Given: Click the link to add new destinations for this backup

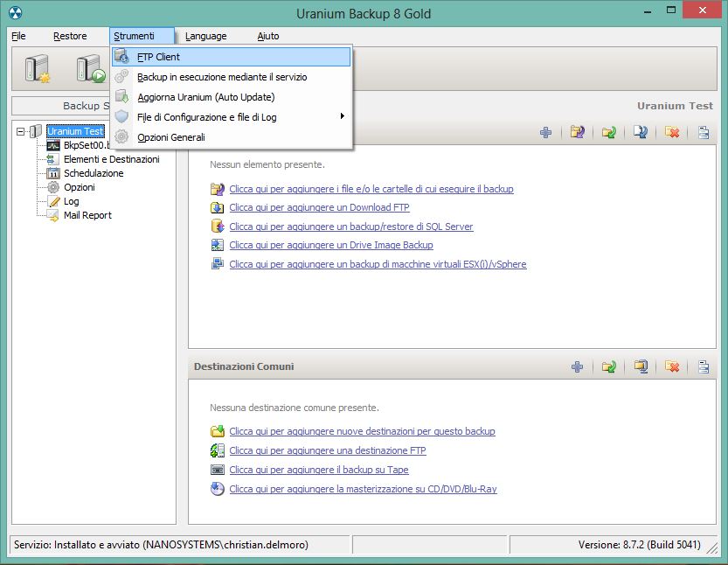Looking at the screenshot, I should [362, 432].
